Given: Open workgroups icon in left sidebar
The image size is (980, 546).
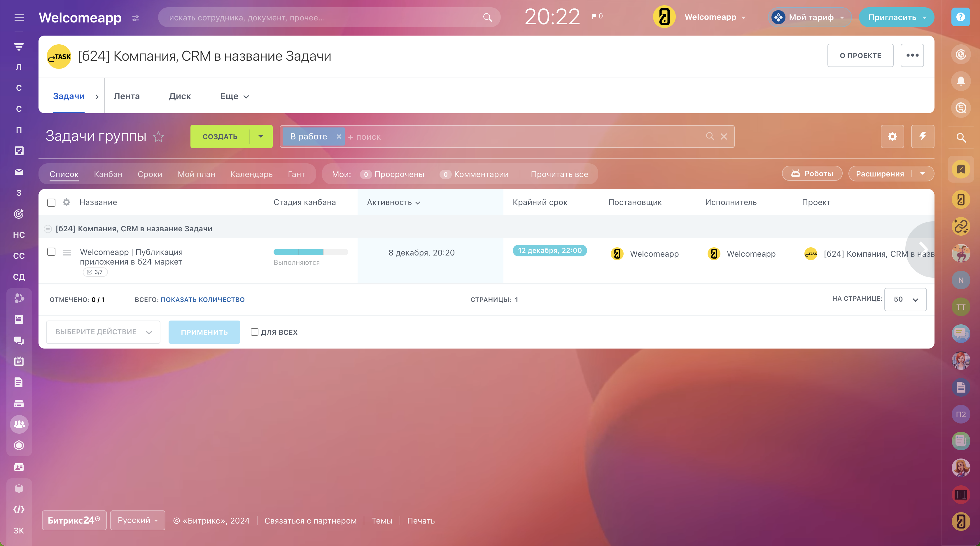Looking at the screenshot, I should point(19,424).
